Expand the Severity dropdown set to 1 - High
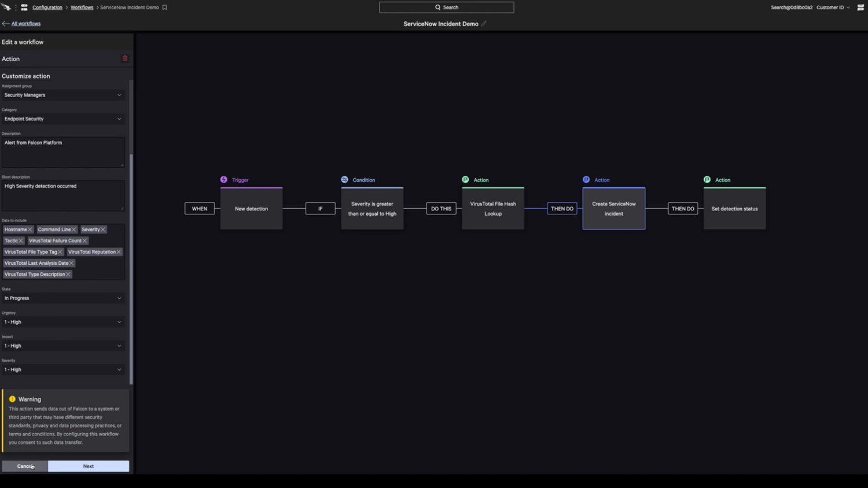This screenshot has width=868, height=488. (63, 369)
